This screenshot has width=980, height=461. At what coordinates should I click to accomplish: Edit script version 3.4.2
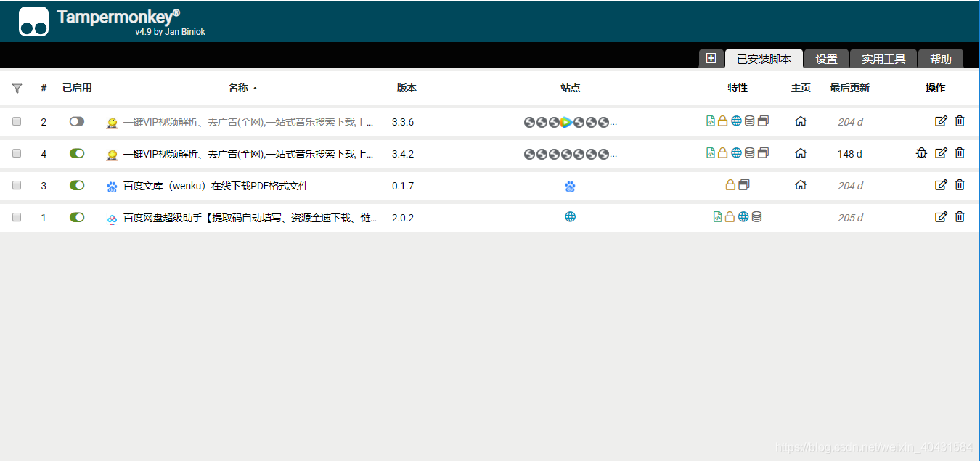pyautogui.click(x=941, y=153)
